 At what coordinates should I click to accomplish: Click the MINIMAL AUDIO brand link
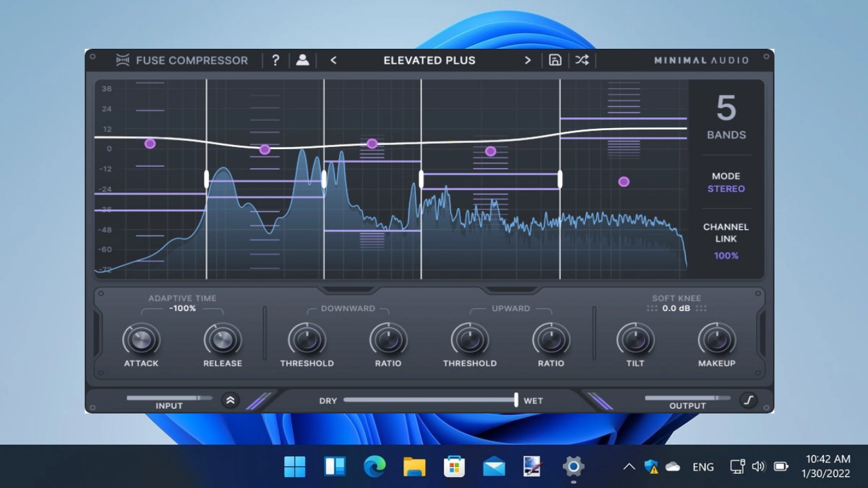tap(701, 60)
